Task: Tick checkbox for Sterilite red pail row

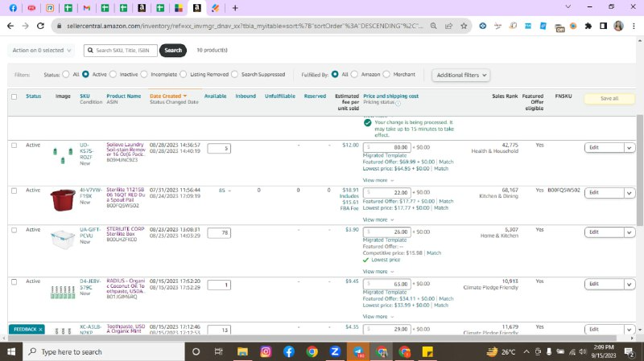Action: (x=14, y=191)
